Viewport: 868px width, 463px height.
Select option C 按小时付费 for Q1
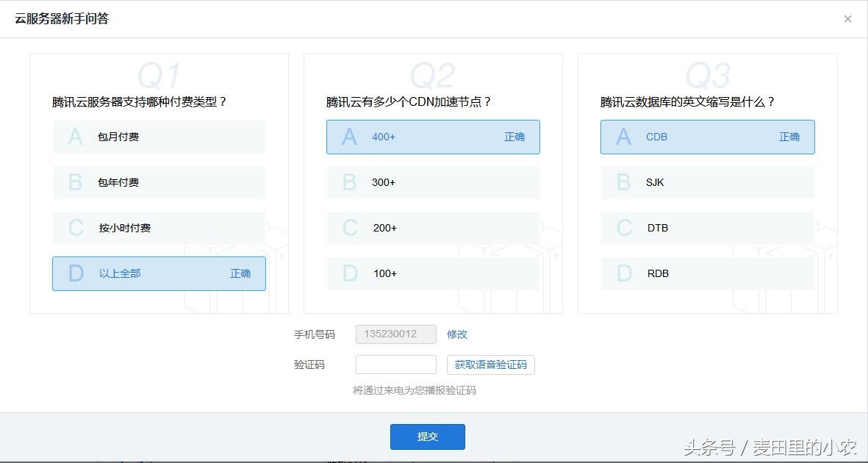pyautogui.click(x=158, y=228)
